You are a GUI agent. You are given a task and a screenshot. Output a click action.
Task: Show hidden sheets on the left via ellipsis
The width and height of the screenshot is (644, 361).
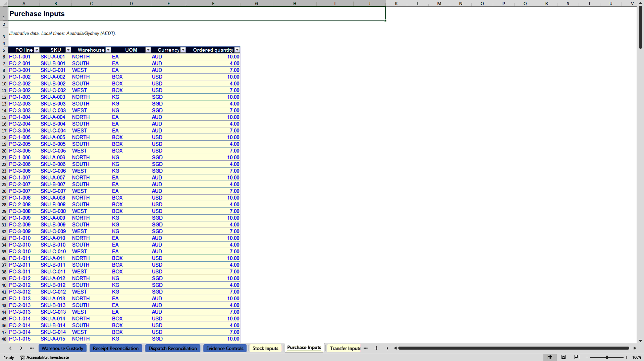pyautogui.click(x=32, y=348)
